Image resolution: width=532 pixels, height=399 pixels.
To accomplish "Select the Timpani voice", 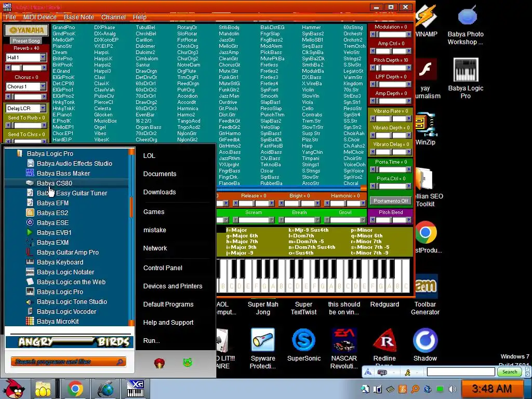I will pos(311,158).
